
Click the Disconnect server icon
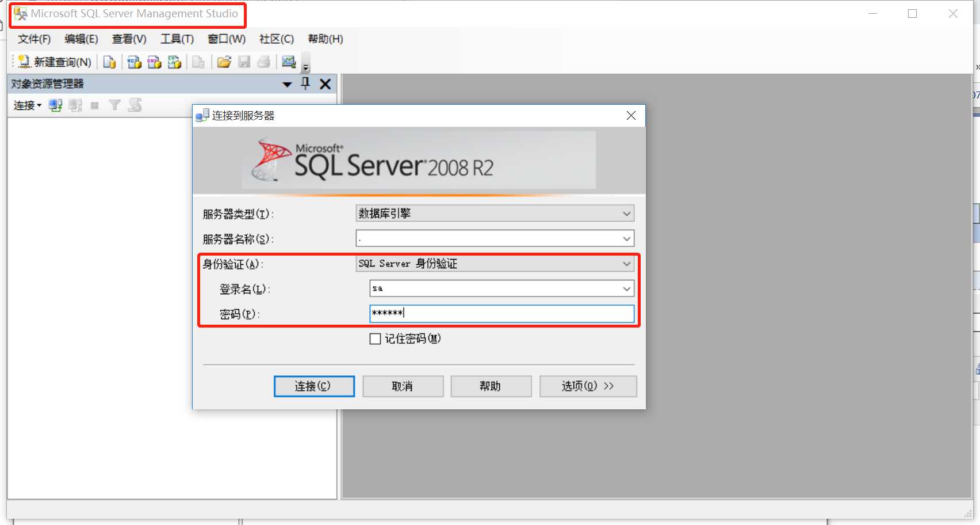click(x=75, y=105)
